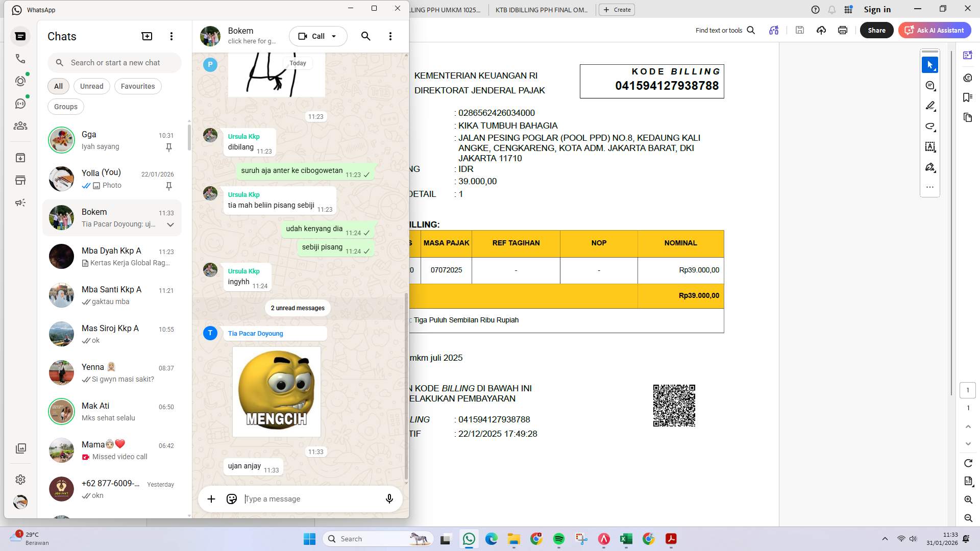The width and height of the screenshot is (980, 551).
Task: Click the Share button in Acrobat
Action: pyautogui.click(x=876, y=30)
